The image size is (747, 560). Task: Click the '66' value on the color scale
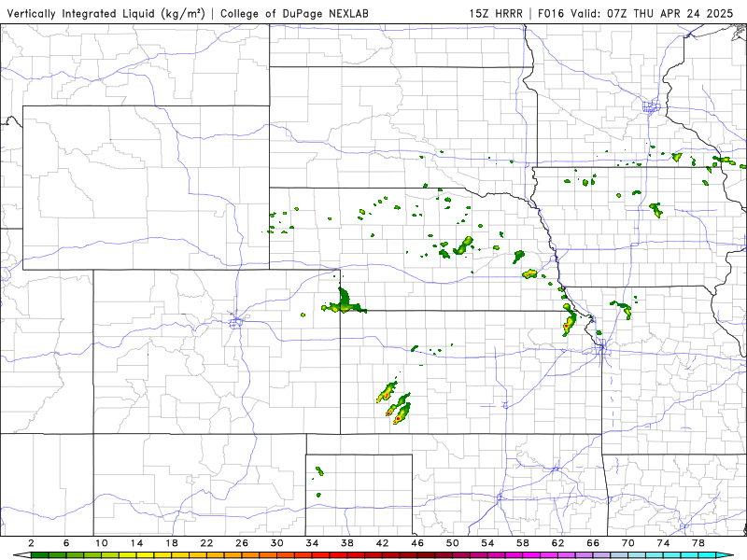[593, 543]
